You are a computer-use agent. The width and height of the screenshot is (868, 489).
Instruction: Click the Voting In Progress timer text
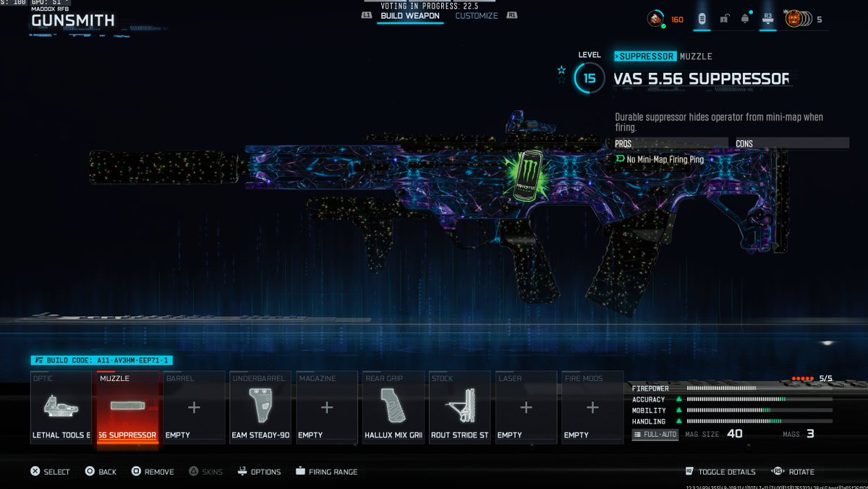(x=431, y=5)
